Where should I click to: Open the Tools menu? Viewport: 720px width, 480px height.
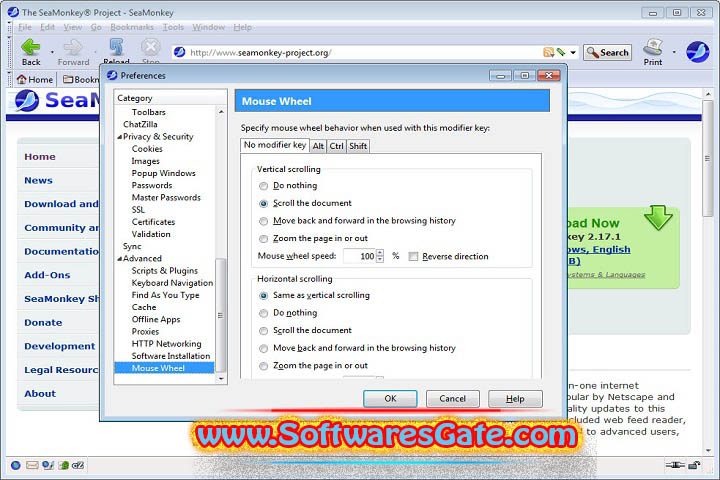pyautogui.click(x=173, y=27)
